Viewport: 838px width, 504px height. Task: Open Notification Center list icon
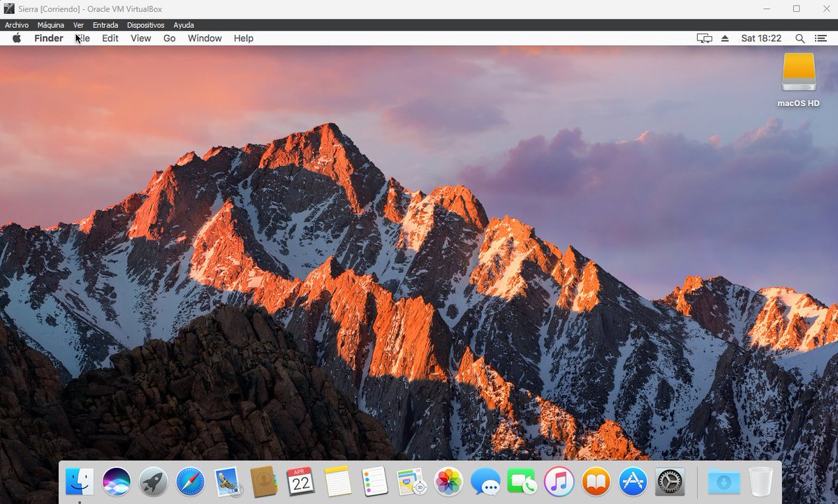pos(821,38)
